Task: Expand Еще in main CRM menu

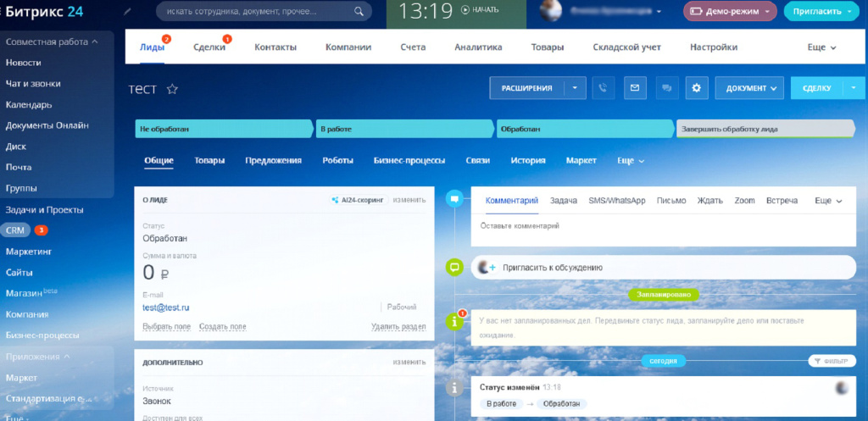Action: point(821,47)
